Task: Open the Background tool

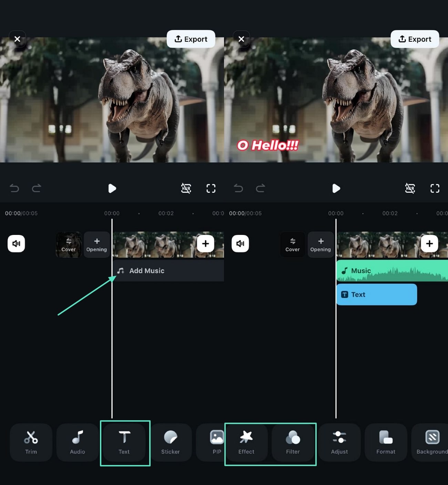Action: pos(432,443)
